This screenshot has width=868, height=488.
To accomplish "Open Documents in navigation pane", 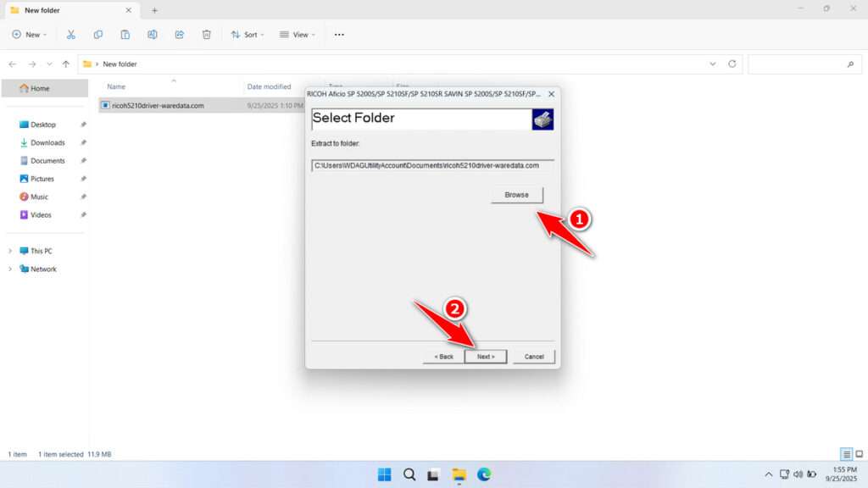I will [x=47, y=160].
